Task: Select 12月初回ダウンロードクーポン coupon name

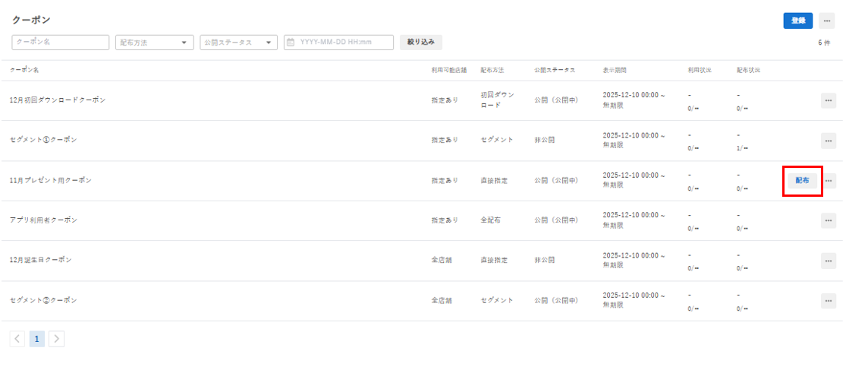Action: 58,100
